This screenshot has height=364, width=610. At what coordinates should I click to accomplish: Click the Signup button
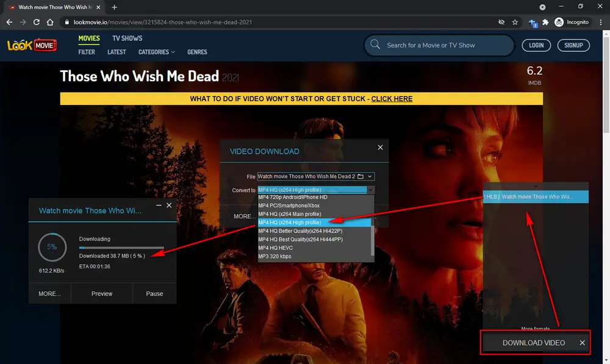(x=573, y=45)
